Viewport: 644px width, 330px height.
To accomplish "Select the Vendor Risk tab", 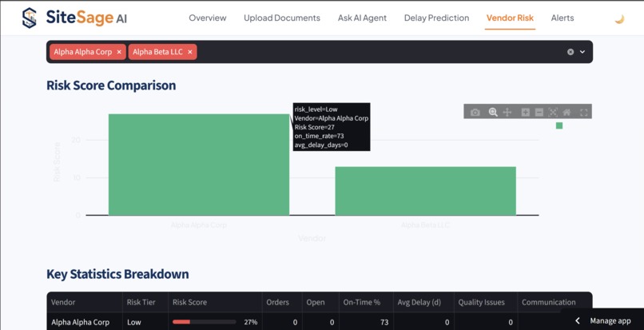I will pyautogui.click(x=510, y=18).
